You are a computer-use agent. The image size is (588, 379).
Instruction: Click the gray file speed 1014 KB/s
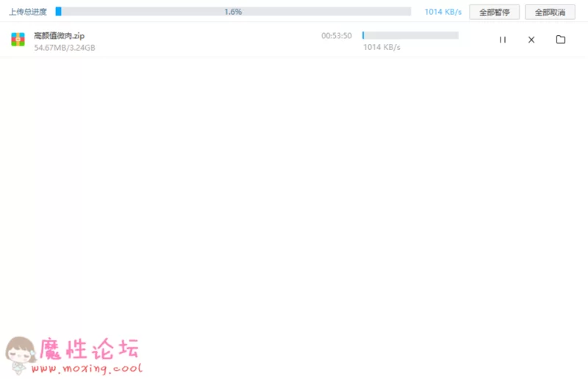click(x=381, y=47)
